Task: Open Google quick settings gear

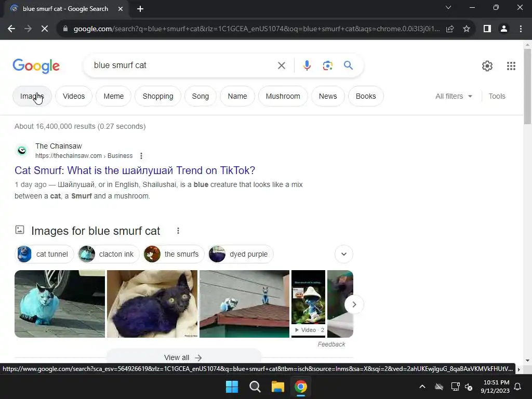Action: 487,66
